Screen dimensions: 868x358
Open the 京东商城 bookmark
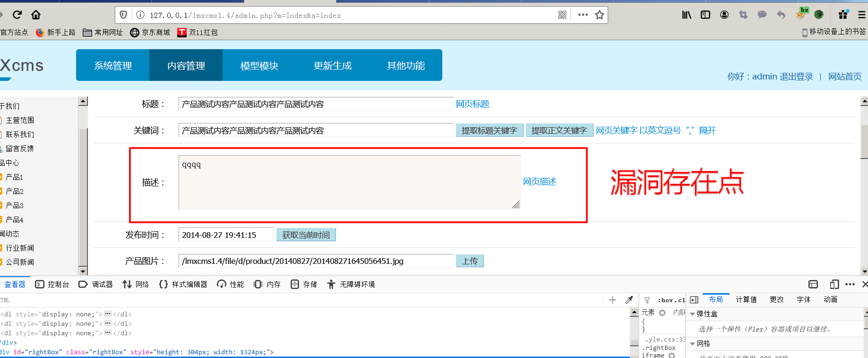[x=150, y=32]
